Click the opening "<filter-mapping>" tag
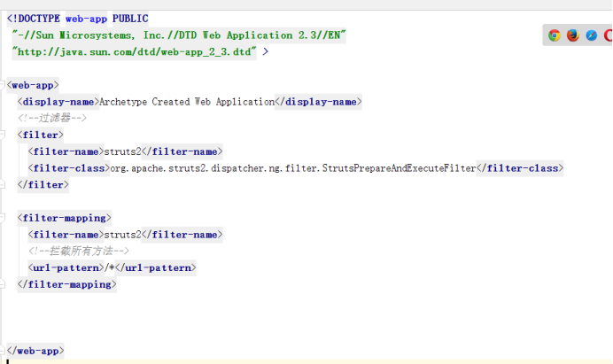 [x=64, y=218]
